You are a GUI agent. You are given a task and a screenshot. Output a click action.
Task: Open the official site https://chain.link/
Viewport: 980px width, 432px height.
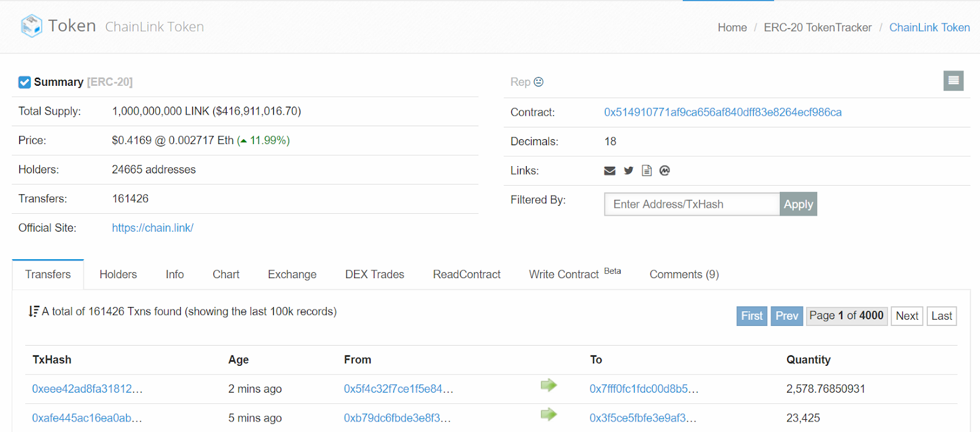point(153,228)
